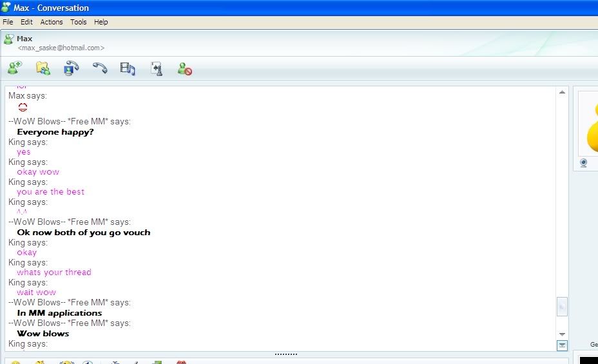Open the Tools menu
The image size is (598, 364).
(79, 22)
